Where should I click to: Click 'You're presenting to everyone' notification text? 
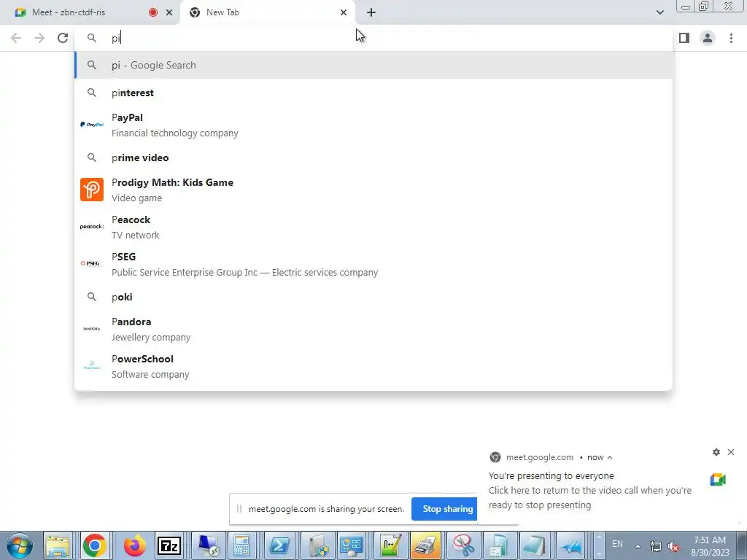[x=551, y=475]
